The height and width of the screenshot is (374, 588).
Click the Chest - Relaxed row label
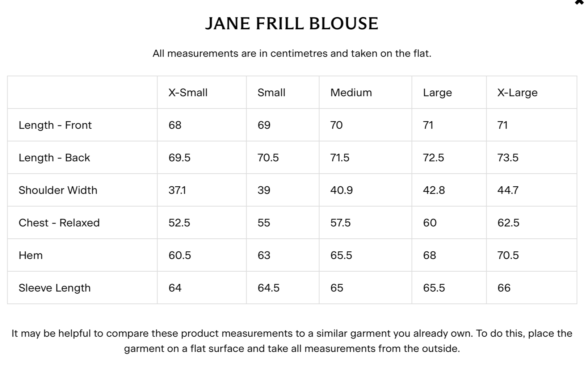(59, 223)
